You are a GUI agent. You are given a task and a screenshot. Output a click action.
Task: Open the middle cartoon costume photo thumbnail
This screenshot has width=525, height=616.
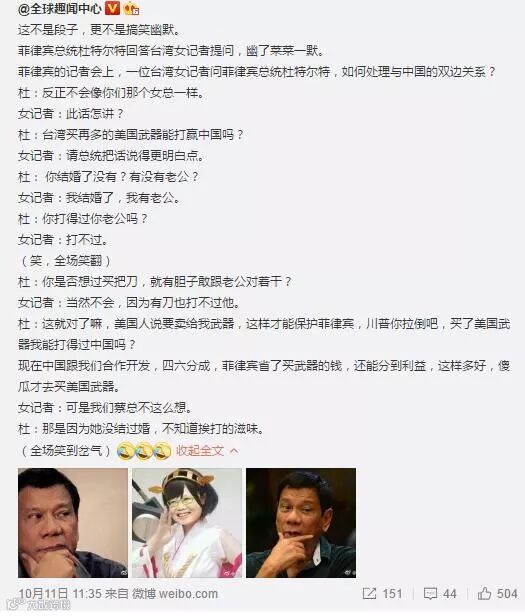point(187,523)
